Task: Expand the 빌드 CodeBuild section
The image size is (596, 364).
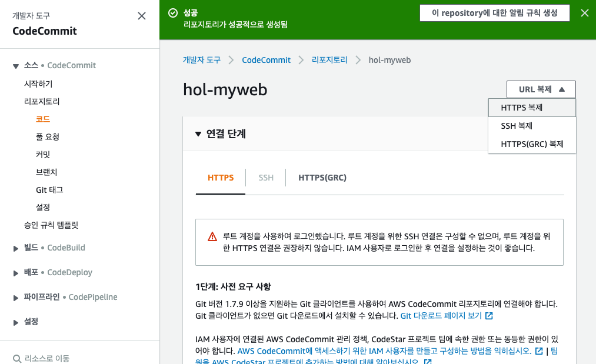Action: (15, 249)
